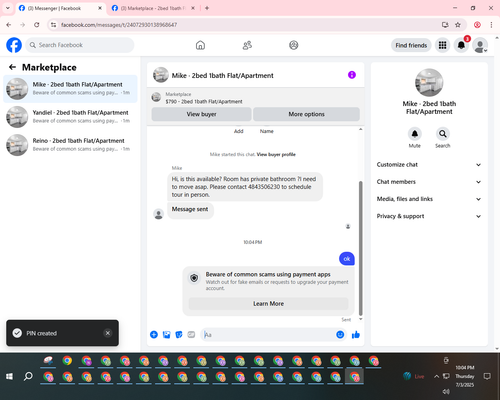Click the Marketplace $790 listing banner
Image resolution: width=500 pixels, height=400 pixels.
point(256,98)
